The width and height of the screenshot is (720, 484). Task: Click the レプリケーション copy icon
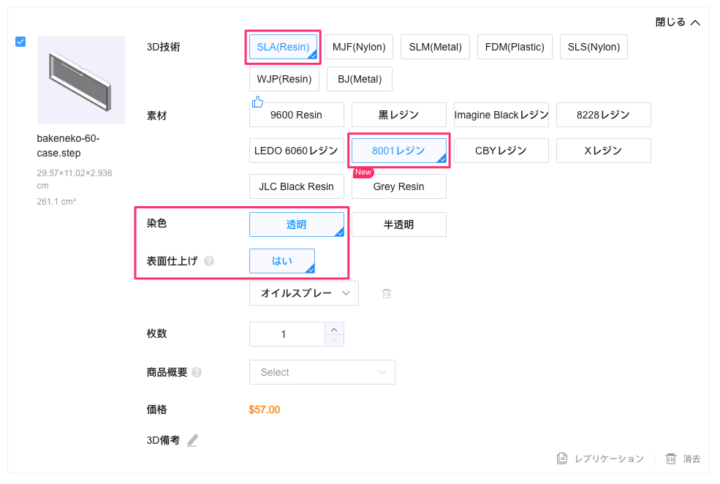coord(564,459)
